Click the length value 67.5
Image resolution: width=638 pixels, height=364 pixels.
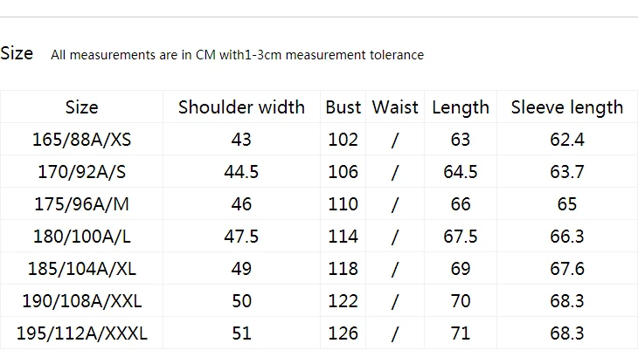pyautogui.click(x=461, y=237)
